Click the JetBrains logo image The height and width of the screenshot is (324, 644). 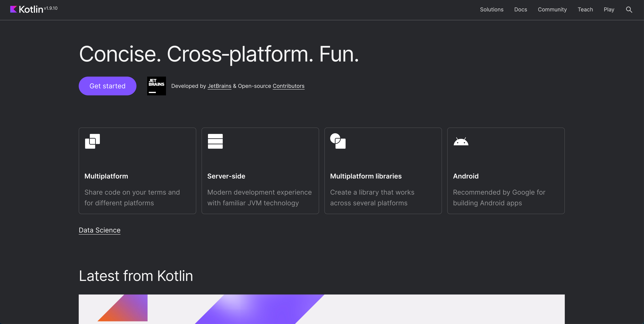[156, 86]
